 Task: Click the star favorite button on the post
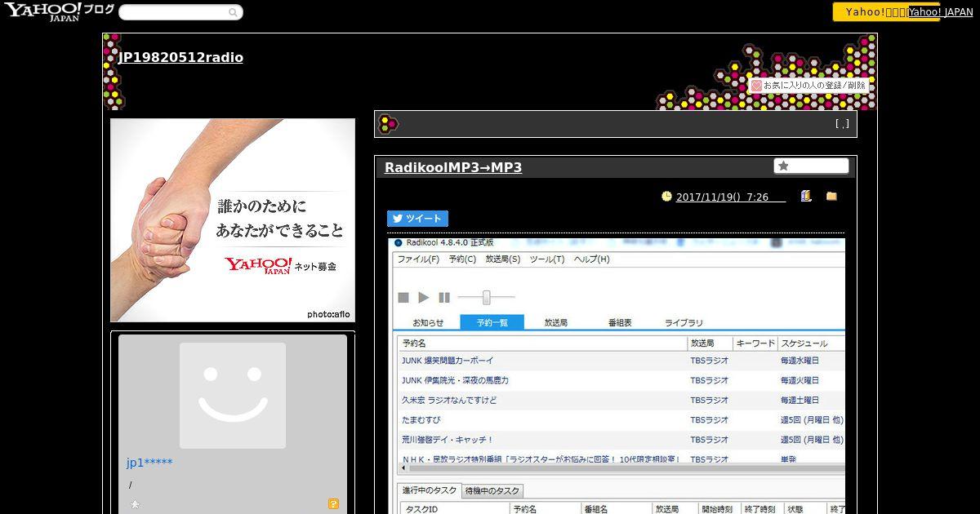click(811, 166)
